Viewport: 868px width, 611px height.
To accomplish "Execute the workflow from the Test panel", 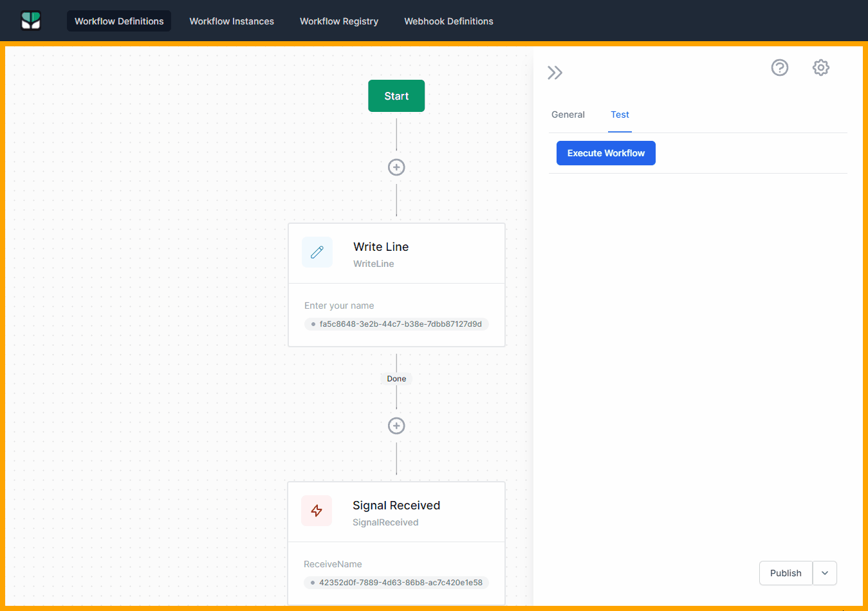I will [x=605, y=152].
